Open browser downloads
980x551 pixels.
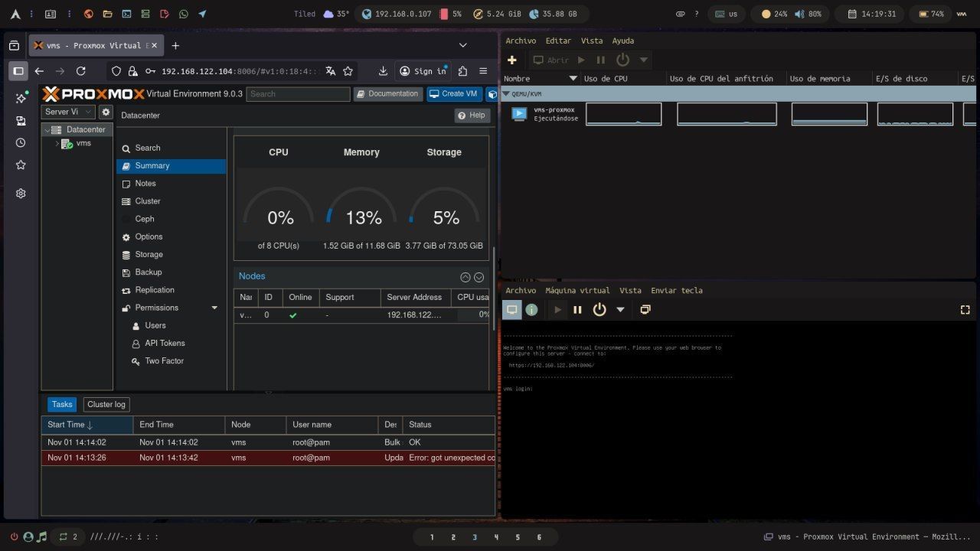click(x=383, y=71)
